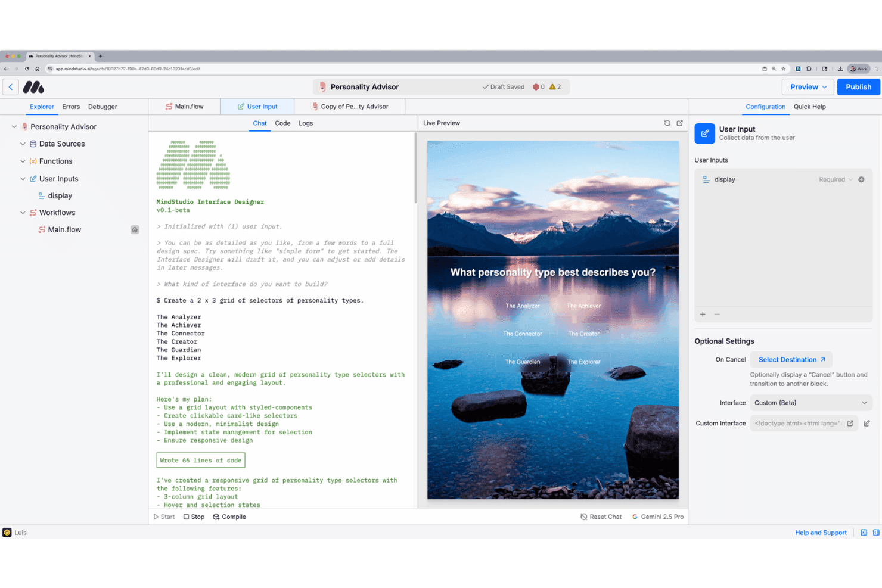
Task: Add a new user input with plus
Action: 703,314
